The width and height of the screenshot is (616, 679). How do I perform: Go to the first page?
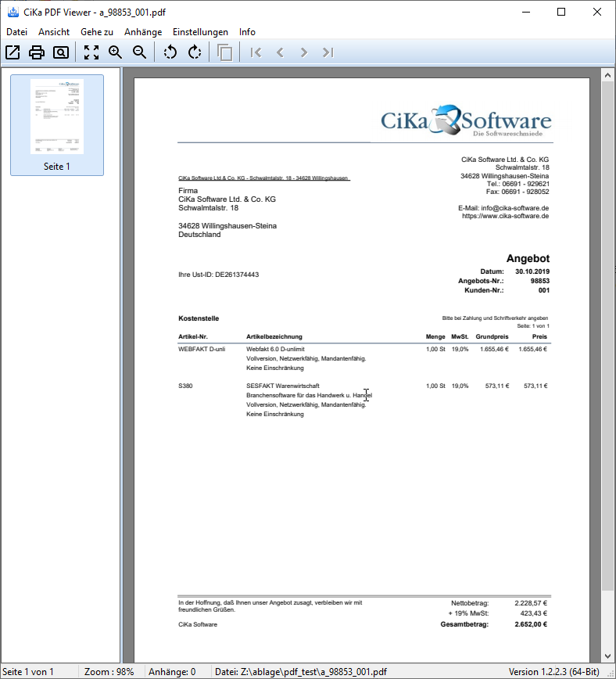[256, 52]
